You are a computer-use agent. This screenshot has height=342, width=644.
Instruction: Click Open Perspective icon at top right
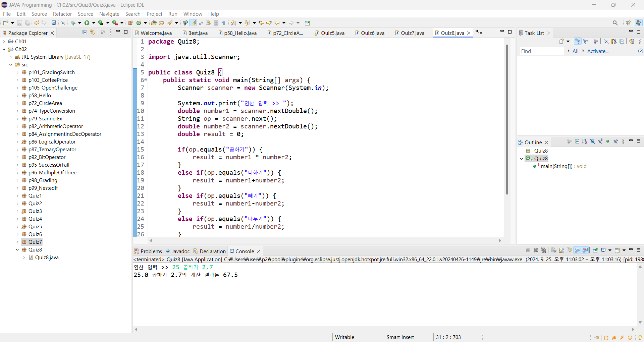[x=628, y=23]
